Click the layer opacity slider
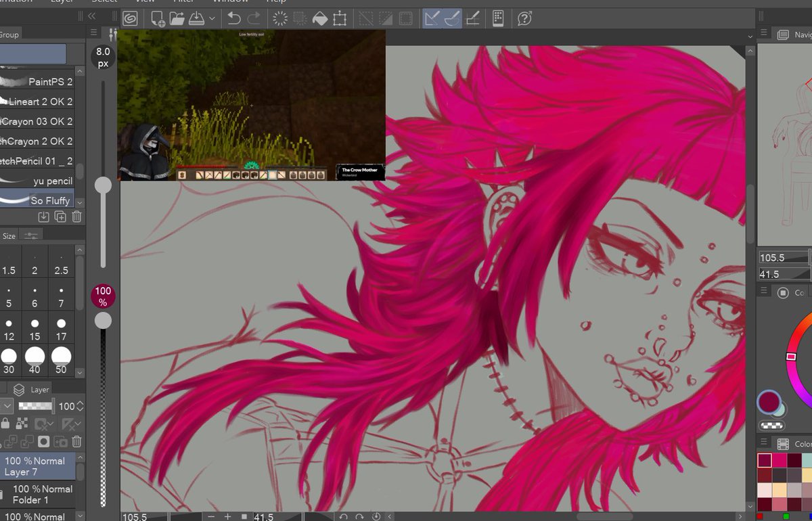 37,407
